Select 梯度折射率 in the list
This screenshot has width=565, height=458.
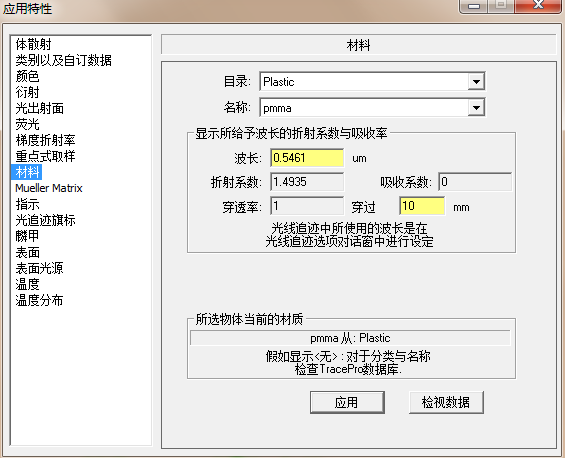pos(45,140)
